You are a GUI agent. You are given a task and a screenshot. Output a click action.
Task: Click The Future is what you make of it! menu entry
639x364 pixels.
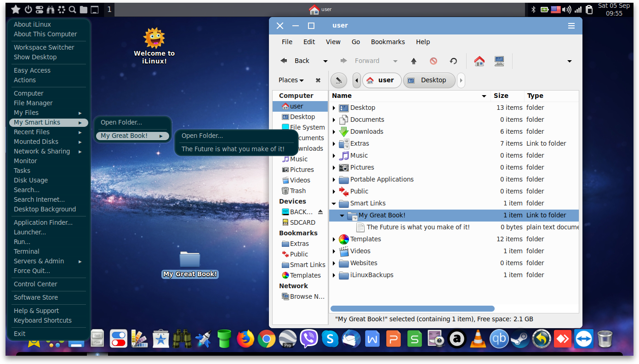click(x=233, y=149)
